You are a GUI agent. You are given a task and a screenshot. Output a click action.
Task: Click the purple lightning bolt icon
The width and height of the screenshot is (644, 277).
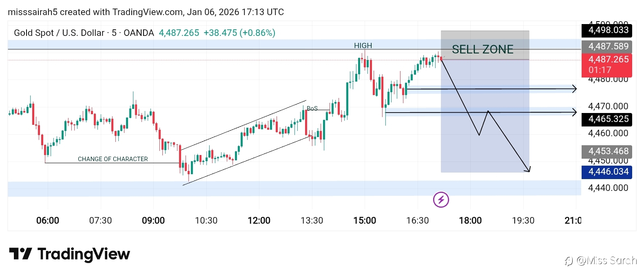coord(441,200)
